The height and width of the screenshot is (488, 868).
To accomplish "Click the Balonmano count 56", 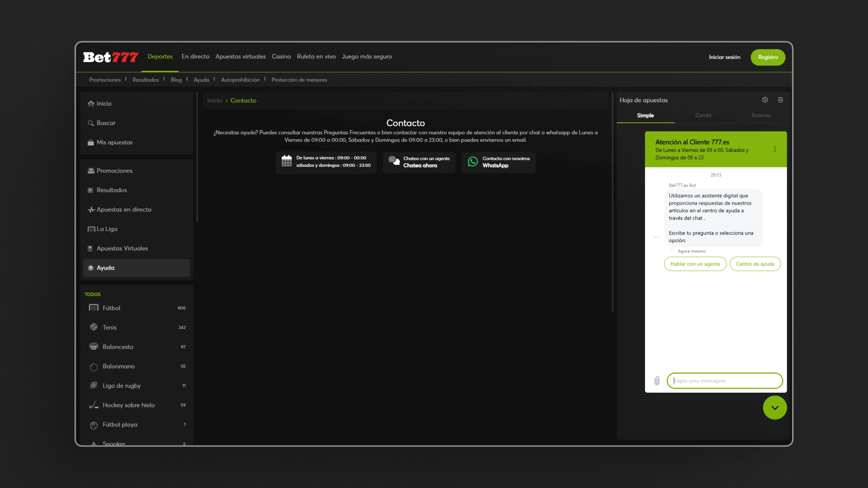I will [183, 366].
